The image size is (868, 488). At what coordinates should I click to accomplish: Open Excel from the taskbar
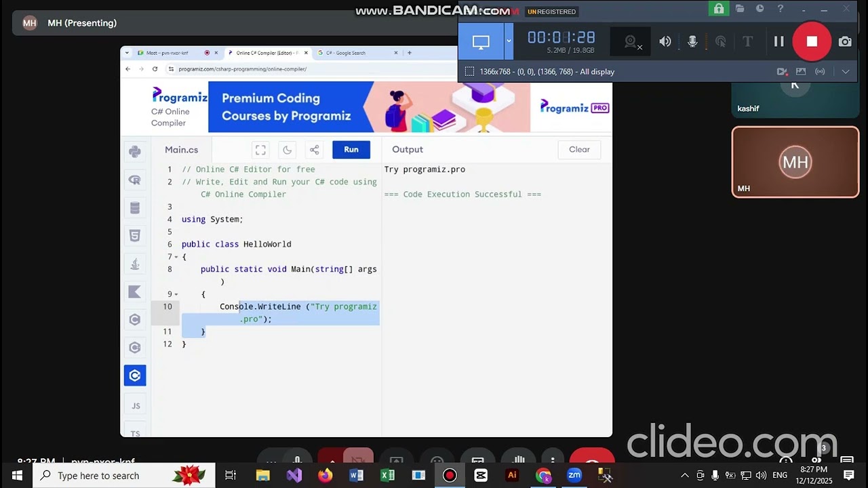coord(387,475)
